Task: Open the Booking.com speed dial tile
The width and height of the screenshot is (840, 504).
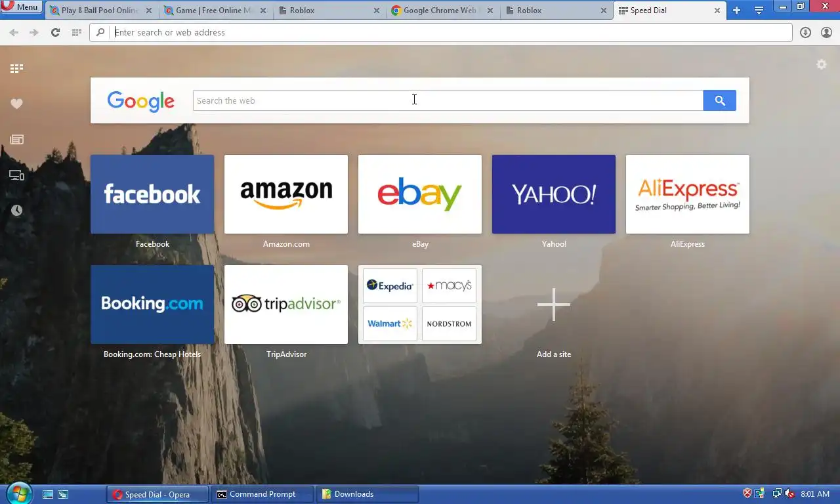Action: tap(152, 304)
